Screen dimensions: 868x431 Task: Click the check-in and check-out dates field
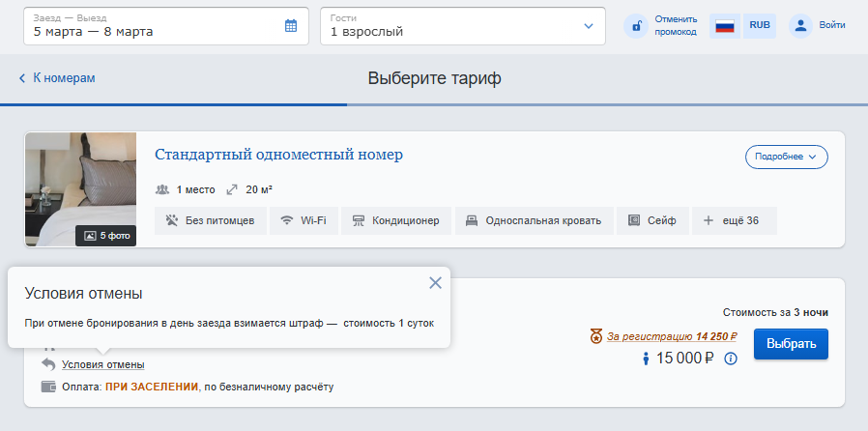pyautogui.click(x=155, y=26)
